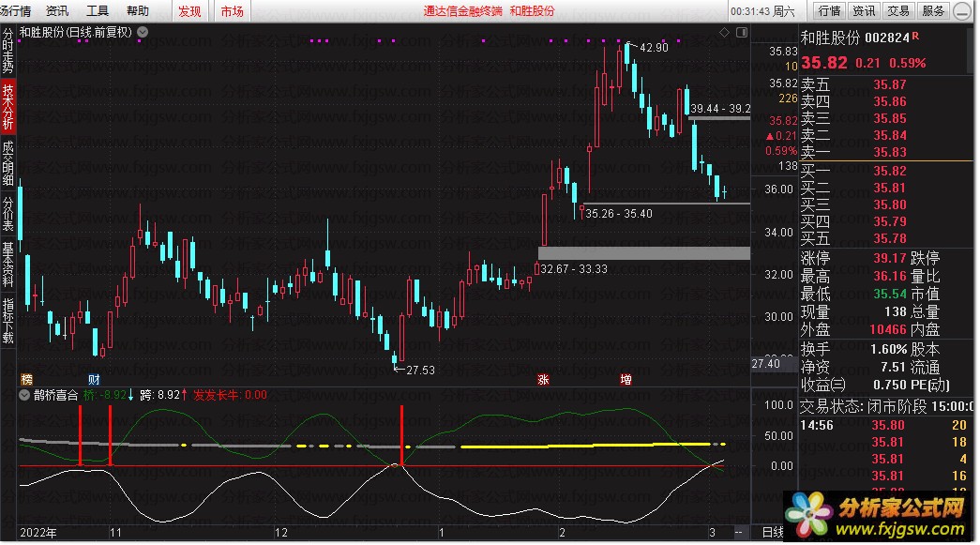Open the 资讯 menu in menu bar

57,10
